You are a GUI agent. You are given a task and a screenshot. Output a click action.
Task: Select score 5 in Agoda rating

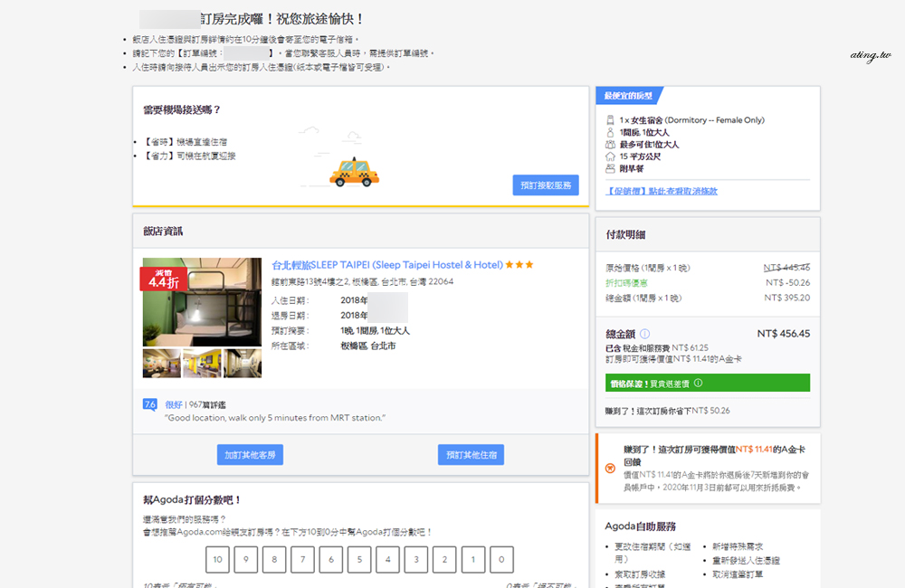(359, 560)
